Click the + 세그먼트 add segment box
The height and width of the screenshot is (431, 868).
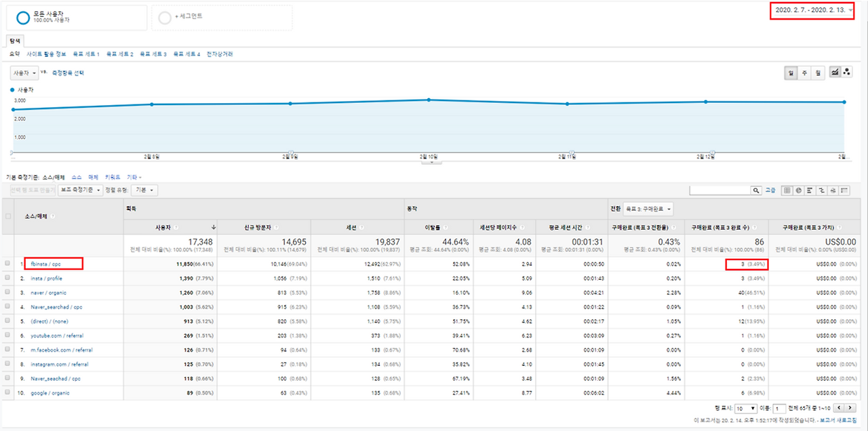pyautogui.click(x=222, y=18)
